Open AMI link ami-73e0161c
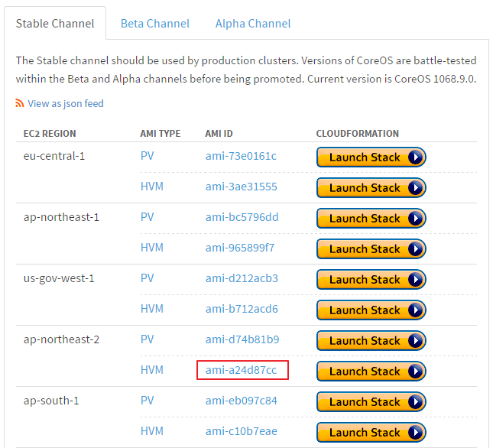Viewport: 493px width, 448px height. coord(241,156)
